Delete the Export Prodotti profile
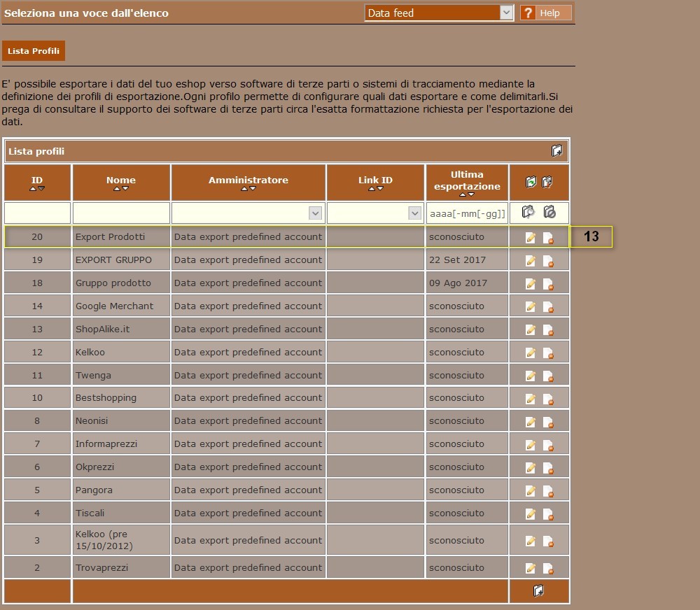Image resolution: width=700 pixels, height=610 pixels. [548, 238]
